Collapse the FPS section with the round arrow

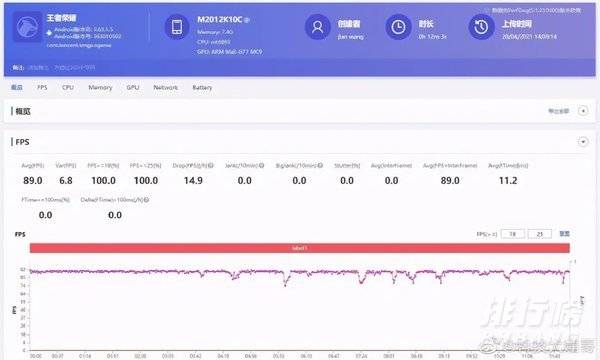583,142
